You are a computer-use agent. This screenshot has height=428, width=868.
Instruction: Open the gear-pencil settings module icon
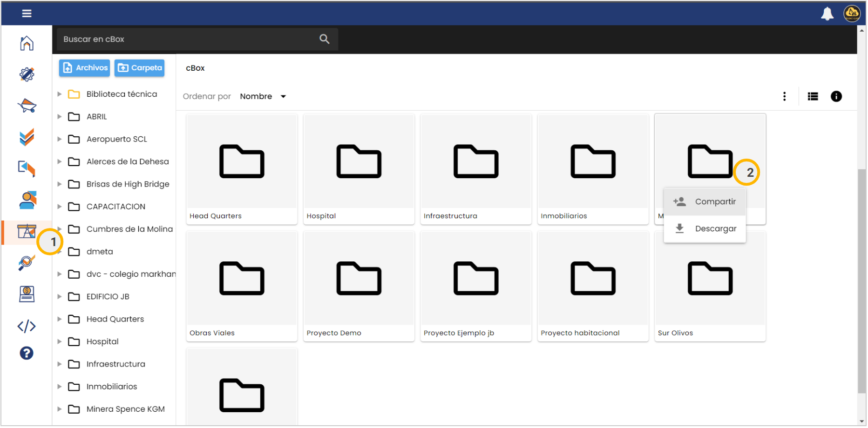[27, 74]
